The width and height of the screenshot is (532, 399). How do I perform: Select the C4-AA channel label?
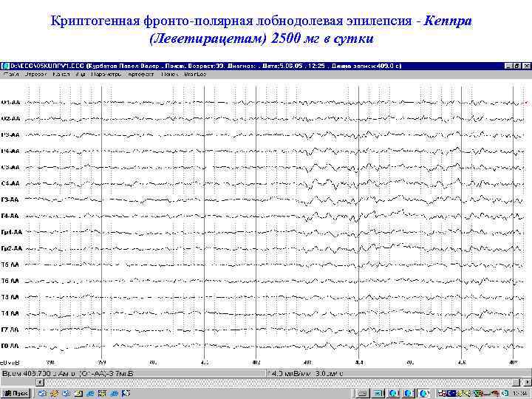(11, 183)
